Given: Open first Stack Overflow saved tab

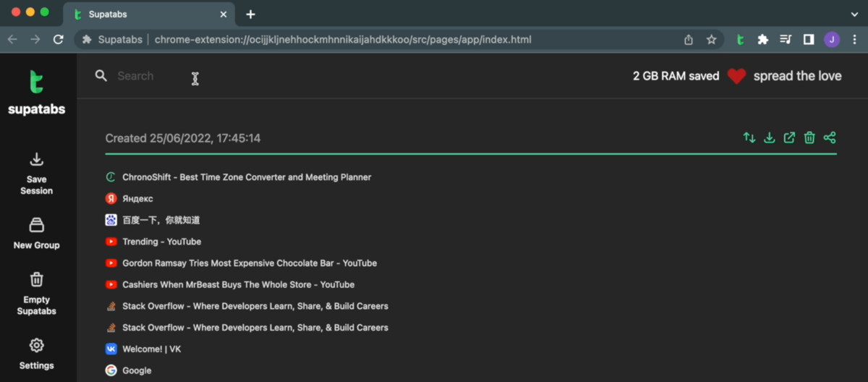Looking at the screenshot, I should pyautogui.click(x=255, y=306).
